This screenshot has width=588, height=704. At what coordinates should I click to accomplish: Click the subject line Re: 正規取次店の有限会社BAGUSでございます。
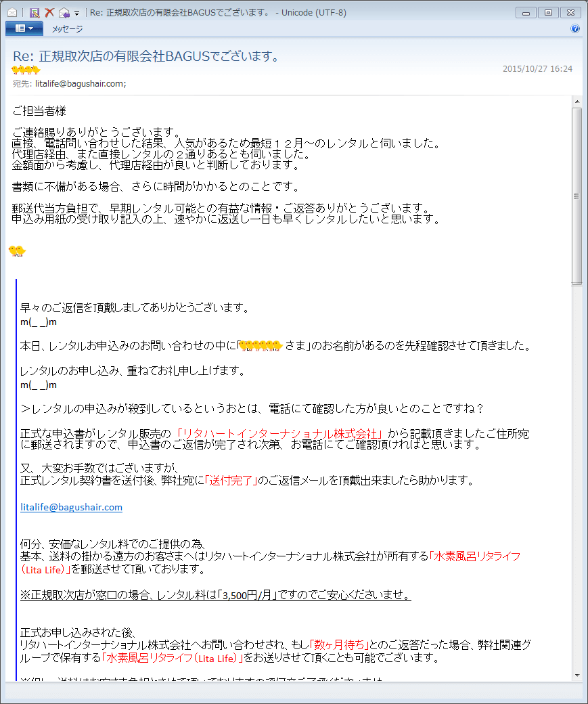click(x=148, y=56)
